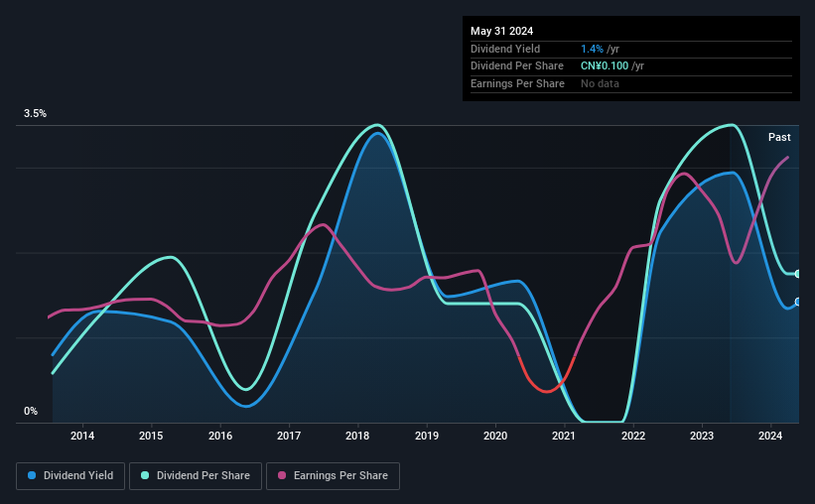Click the 2023 x-axis label

tap(702, 436)
